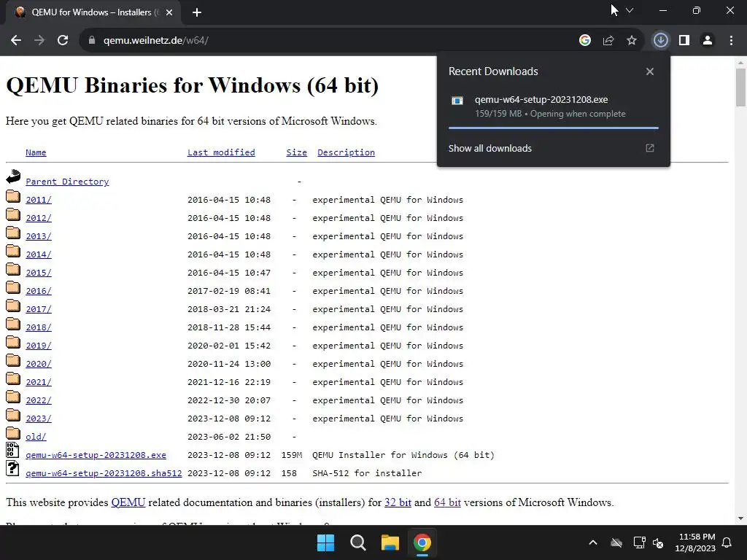The image size is (747, 560).
Task: Open the 2016/ folder link
Action: click(39, 290)
